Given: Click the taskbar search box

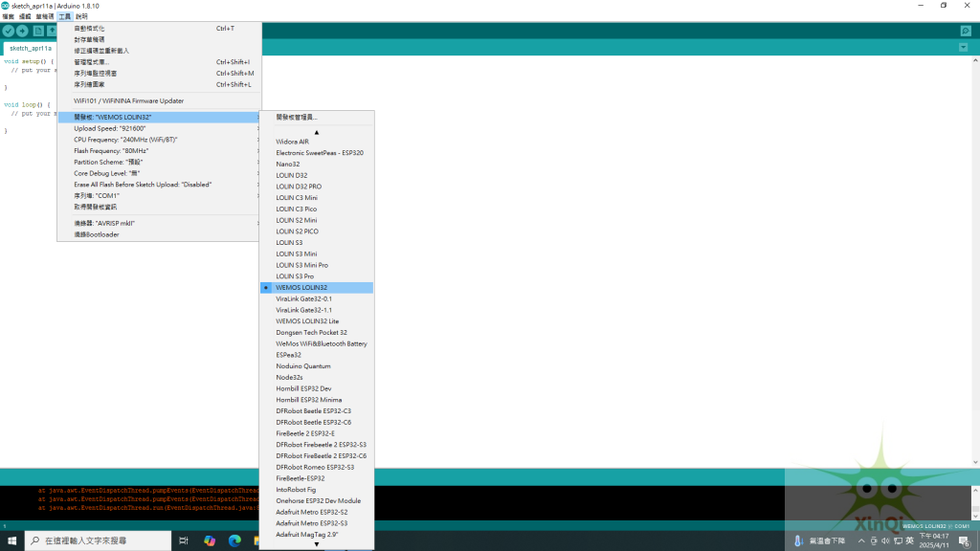Looking at the screenshot, I should coord(99,540).
